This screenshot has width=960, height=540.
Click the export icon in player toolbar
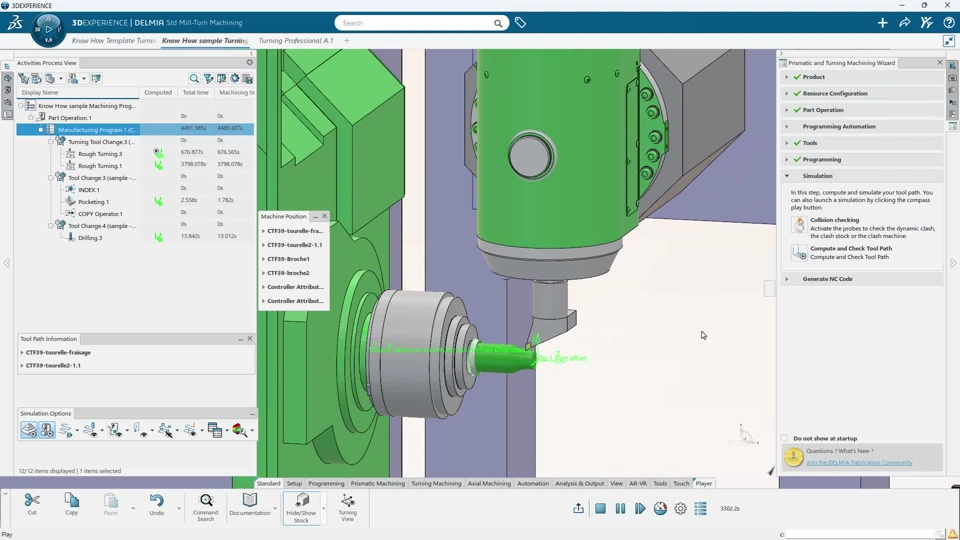point(579,509)
